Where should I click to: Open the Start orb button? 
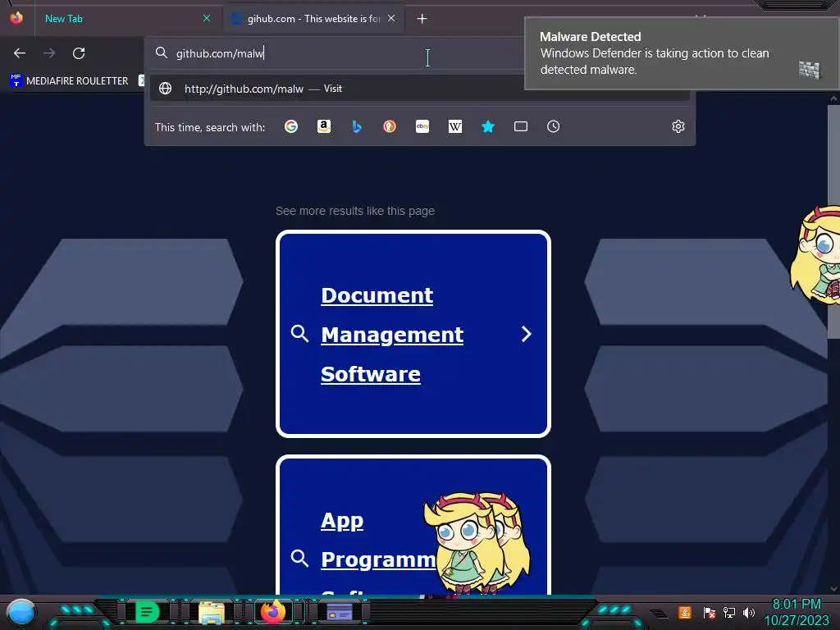(21, 613)
